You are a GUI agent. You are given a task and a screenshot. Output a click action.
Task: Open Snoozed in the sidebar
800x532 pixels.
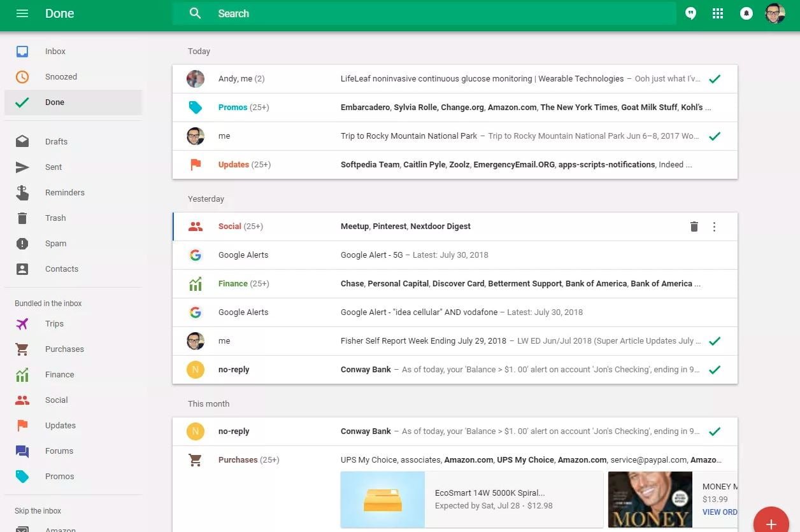[x=61, y=77]
